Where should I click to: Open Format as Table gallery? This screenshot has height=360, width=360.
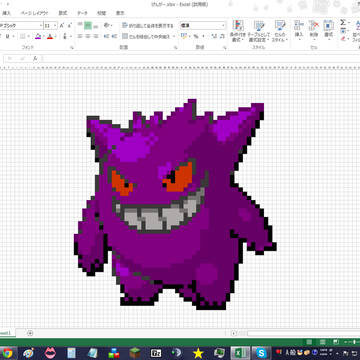pos(259,31)
